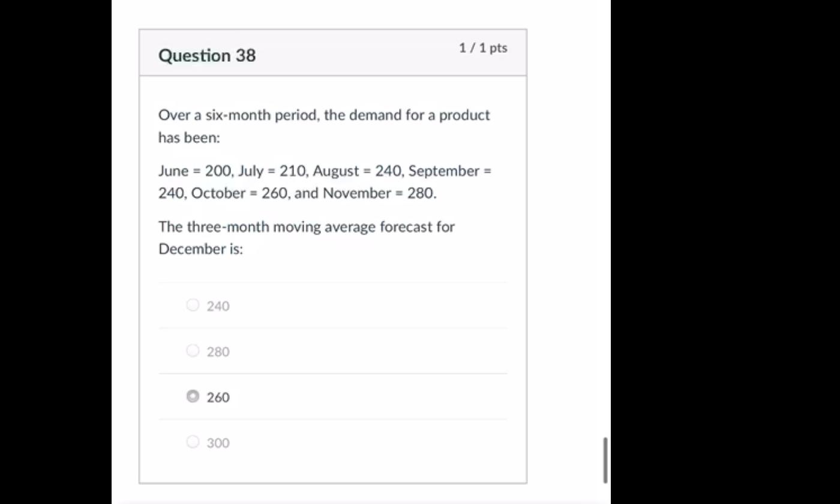Viewport: 840px width, 504px height.
Task: Click the answer label text 240
Action: [x=217, y=306]
